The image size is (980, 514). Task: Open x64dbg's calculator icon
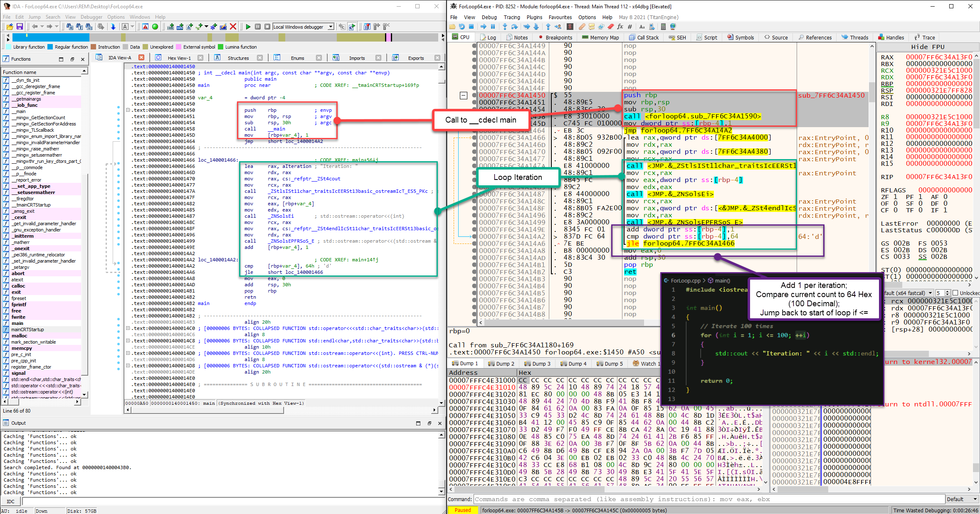pyautogui.click(x=663, y=27)
